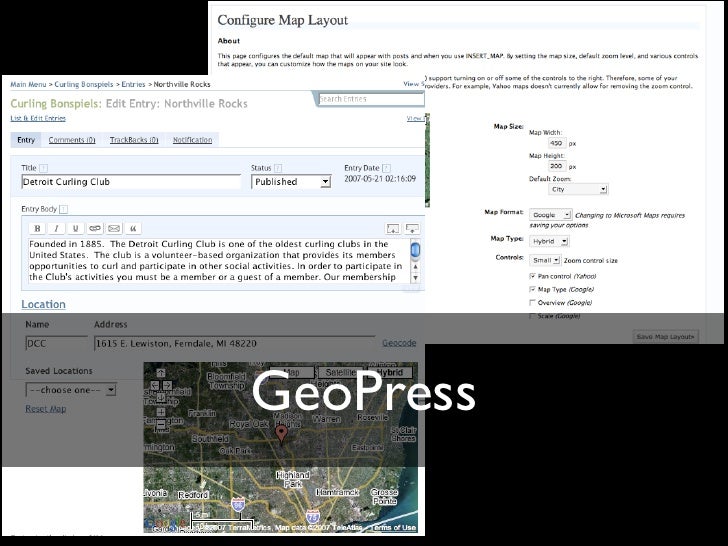Screen dimensions: 728x546
Task: Click the Geocode link beside the address
Action: [x=399, y=343]
